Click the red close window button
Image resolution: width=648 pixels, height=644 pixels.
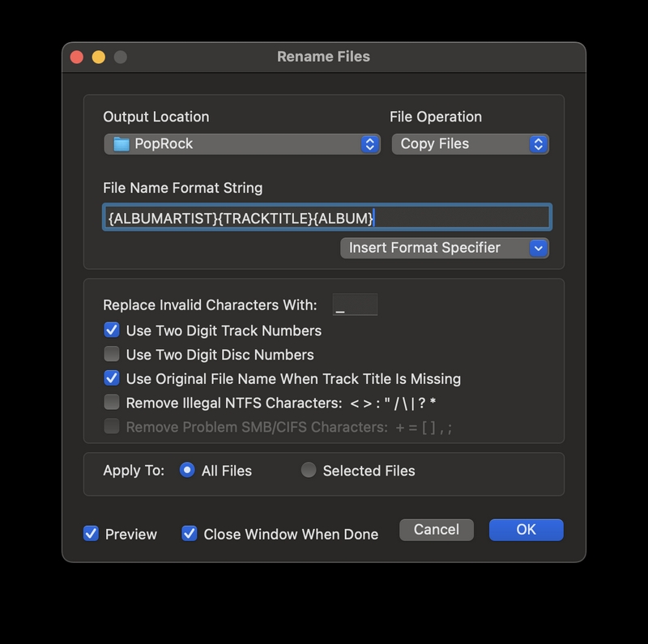point(77,57)
